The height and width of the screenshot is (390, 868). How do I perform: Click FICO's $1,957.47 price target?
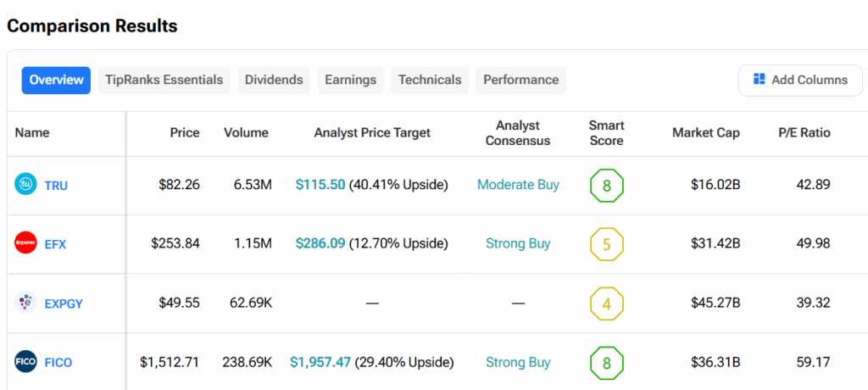(x=320, y=363)
